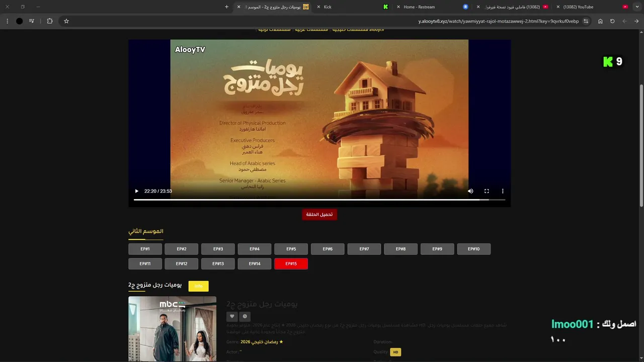This screenshot has width=644, height=362.
Task: Select episode EP#6
Action: point(328,249)
